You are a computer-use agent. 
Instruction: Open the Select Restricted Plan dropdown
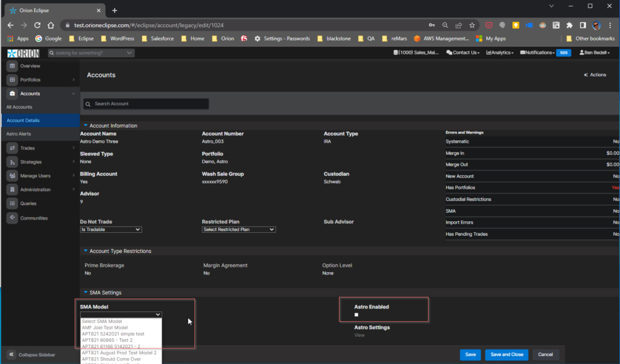point(239,229)
